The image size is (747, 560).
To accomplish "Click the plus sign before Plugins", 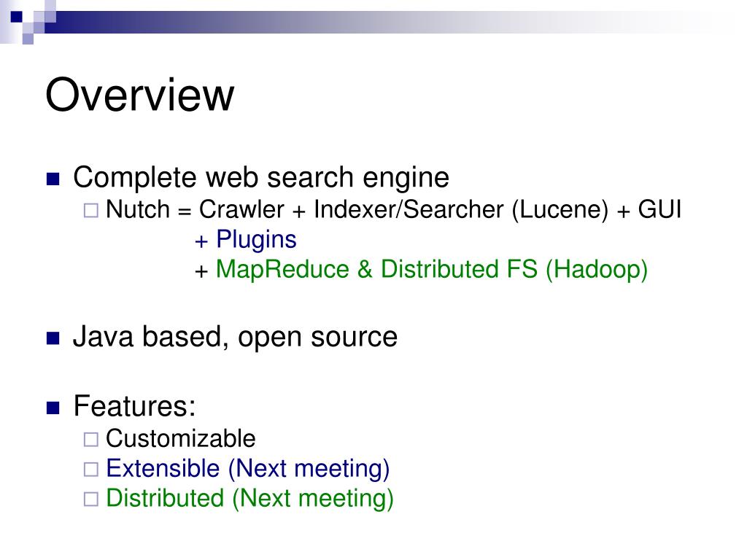I will click(201, 241).
